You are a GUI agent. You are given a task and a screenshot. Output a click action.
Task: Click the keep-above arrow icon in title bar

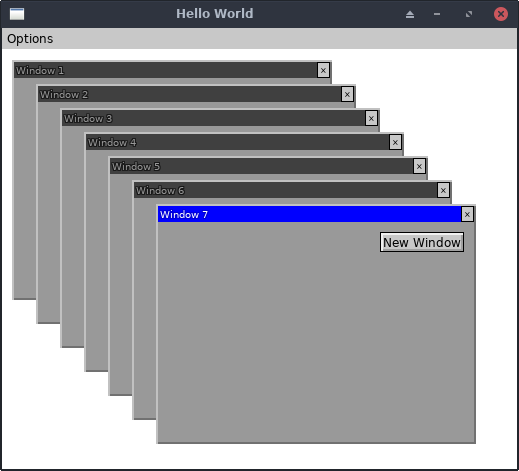(410, 14)
